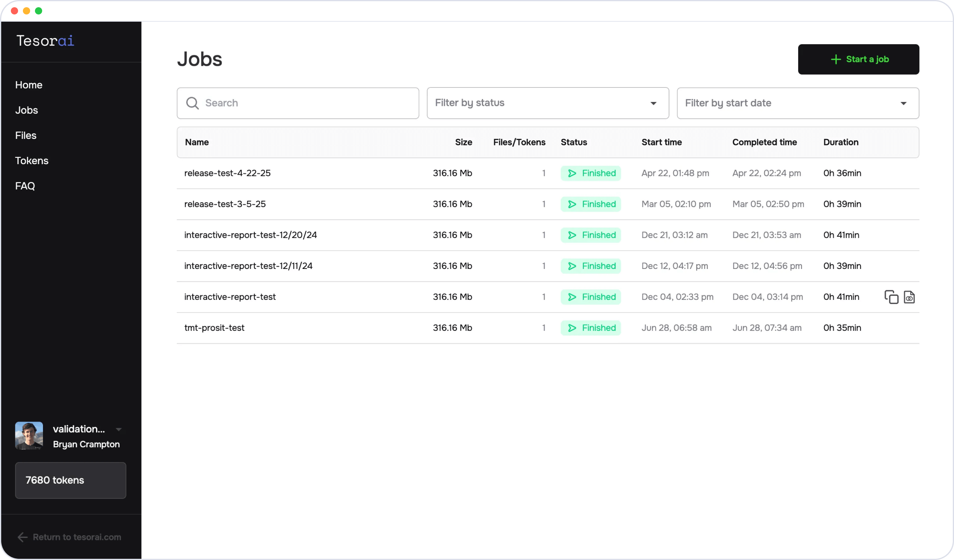Open Jobs in the sidebar
The width and height of the screenshot is (954, 560).
tap(26, 110)
